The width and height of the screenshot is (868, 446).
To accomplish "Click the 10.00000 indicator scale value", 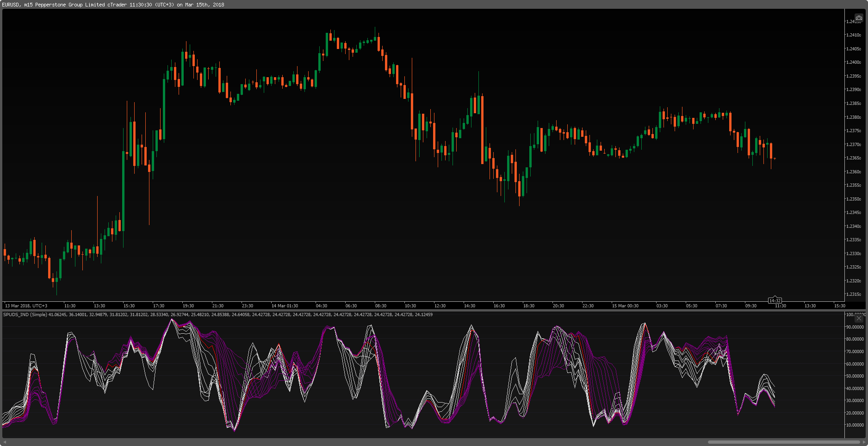I will pyautogui.click(x=855, y=425).
